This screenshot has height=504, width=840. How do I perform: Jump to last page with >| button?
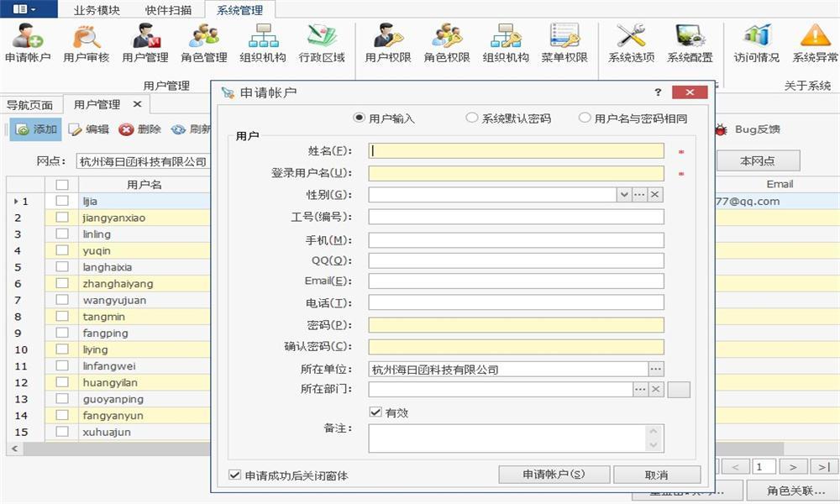823,467
